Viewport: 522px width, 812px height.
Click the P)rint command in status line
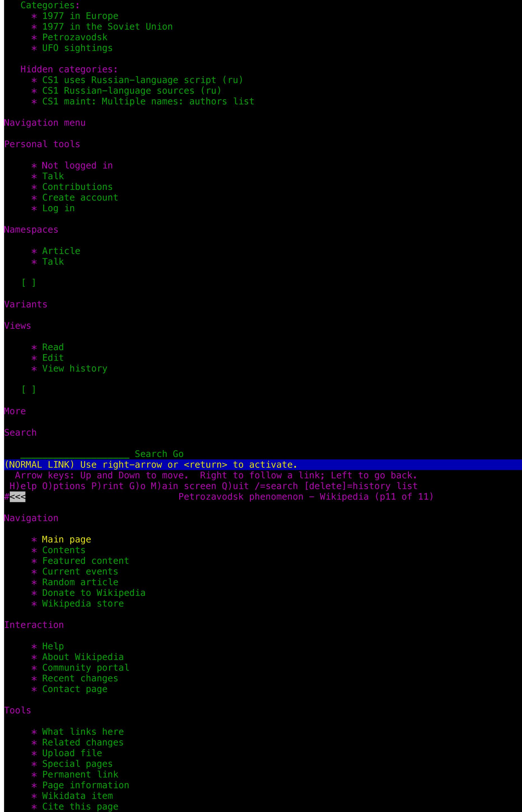click(108, 486)
